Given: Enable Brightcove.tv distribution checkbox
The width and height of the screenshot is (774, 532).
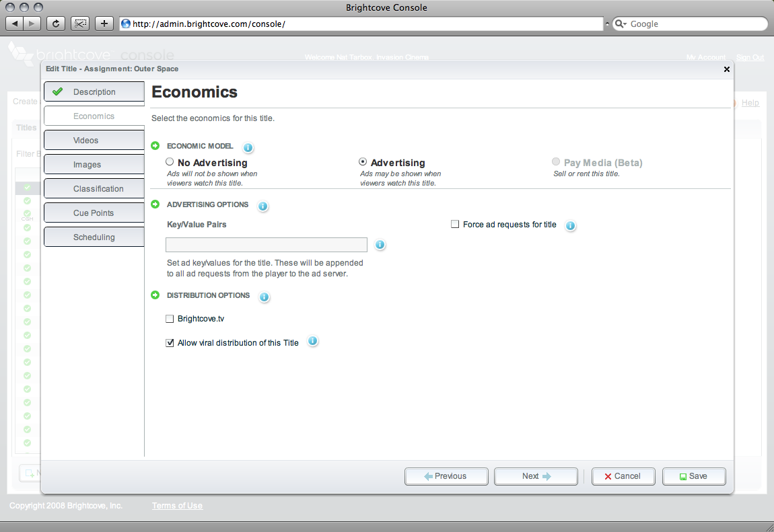Looking at the screenshot, I should point(170,319).
